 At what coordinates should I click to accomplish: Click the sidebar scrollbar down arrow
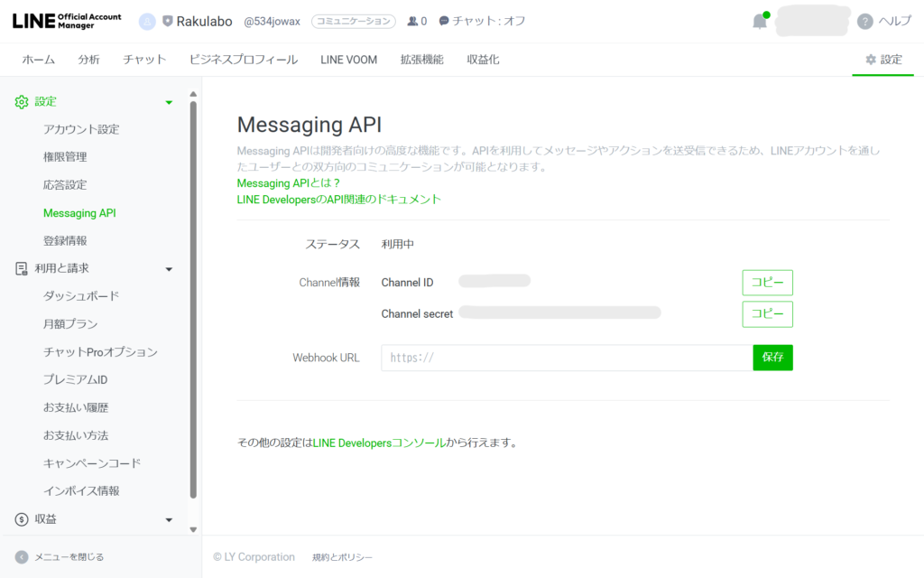click(x=193, y=529)
